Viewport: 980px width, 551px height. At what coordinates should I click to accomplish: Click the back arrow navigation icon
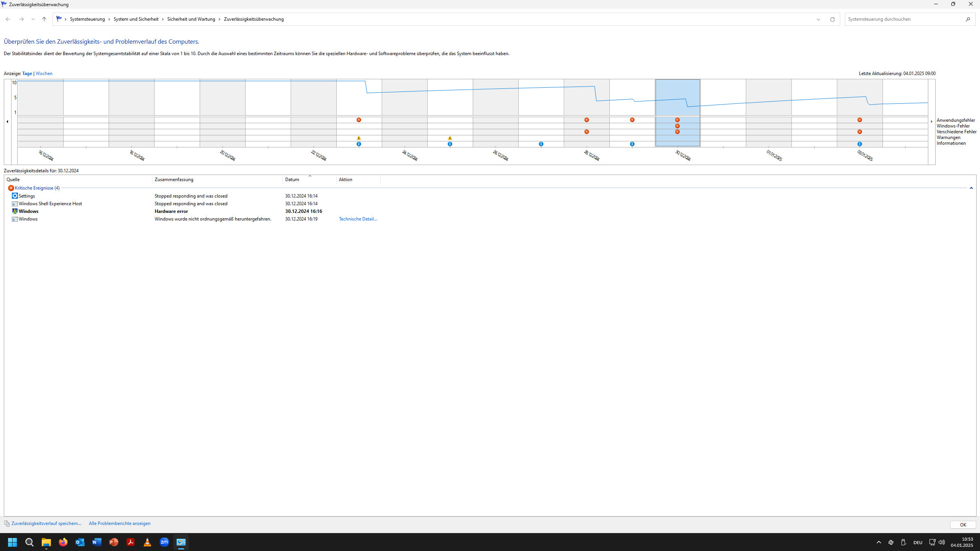pyautogui.click(x=8, y=19)
